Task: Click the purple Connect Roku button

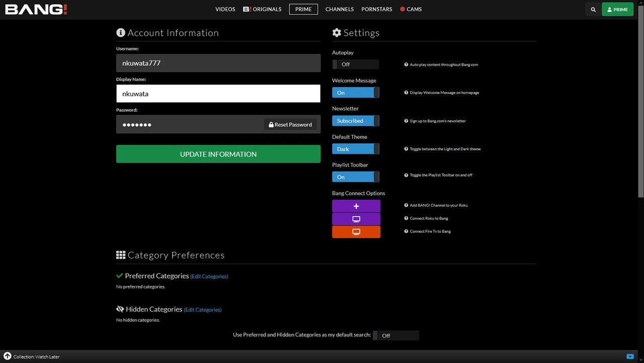Action: click(356, 219)
